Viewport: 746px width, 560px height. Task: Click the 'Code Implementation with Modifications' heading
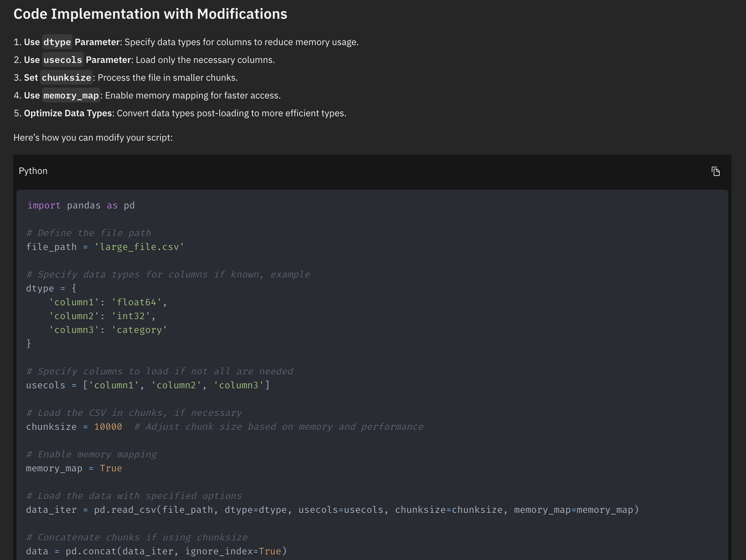pyautogui.click(x=150, y=14)
